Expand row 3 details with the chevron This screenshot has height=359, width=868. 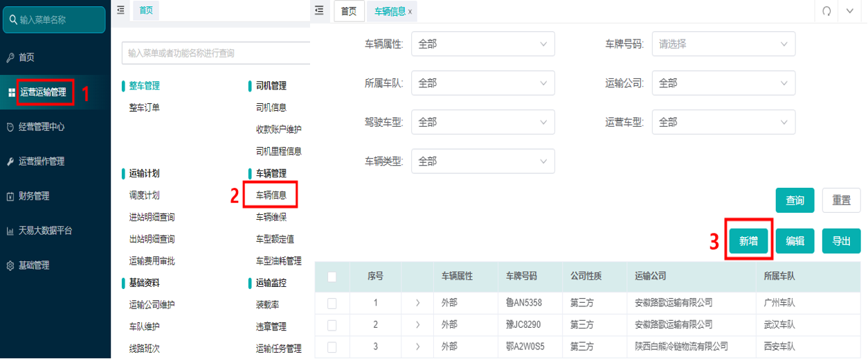tap(417, 346)
